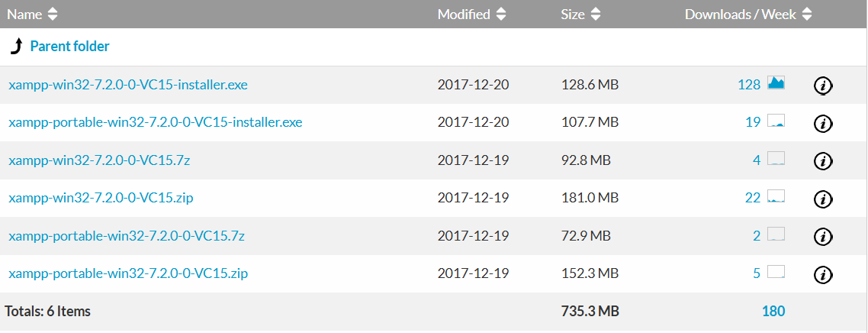The image size is (868, 333).
Task: Click the Parent folder up-arrow icon
Action: click(16, 47)
